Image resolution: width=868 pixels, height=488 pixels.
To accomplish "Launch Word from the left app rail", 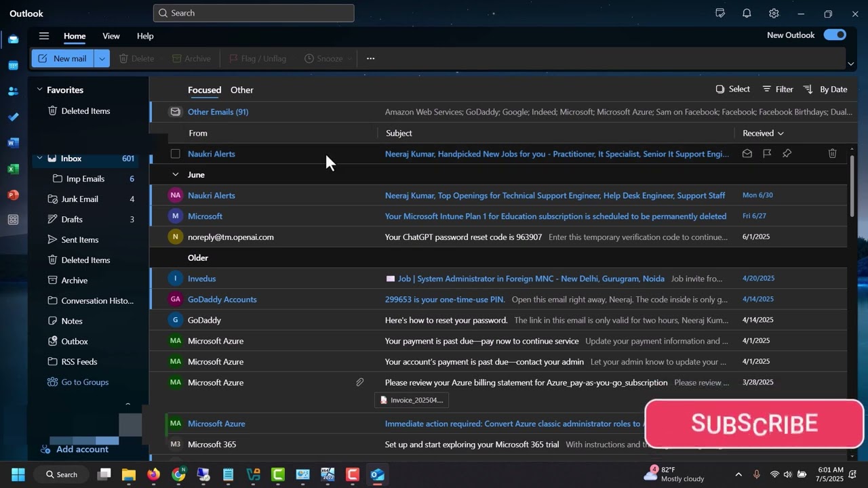I will [x=13, y=142].
